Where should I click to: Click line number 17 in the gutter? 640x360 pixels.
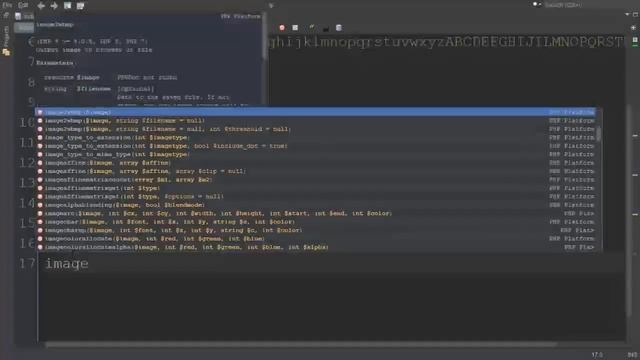[x=27, y=264]
